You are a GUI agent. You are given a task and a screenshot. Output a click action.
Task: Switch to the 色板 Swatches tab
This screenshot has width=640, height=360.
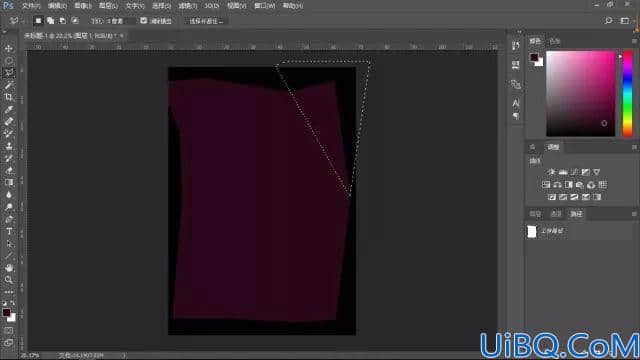555,41
